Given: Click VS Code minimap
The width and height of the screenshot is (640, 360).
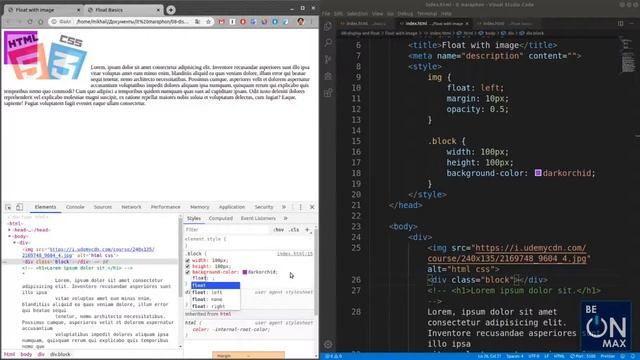Looking at the screenshot, I should coord(628,54).
